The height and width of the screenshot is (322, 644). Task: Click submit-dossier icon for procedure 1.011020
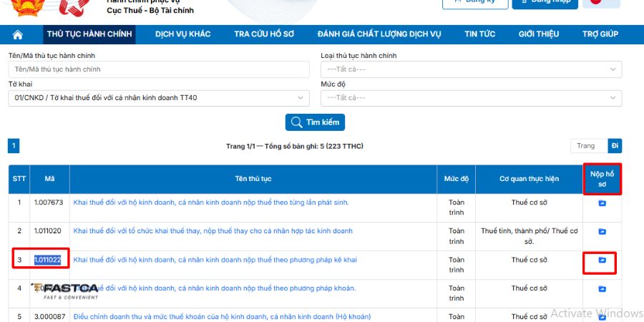pos(602,232)
